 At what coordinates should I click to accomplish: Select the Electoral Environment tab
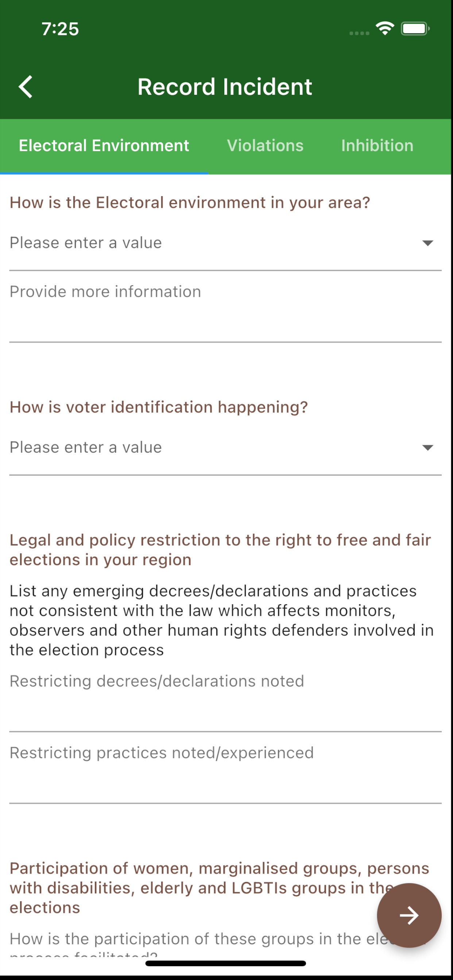point(104,146)
